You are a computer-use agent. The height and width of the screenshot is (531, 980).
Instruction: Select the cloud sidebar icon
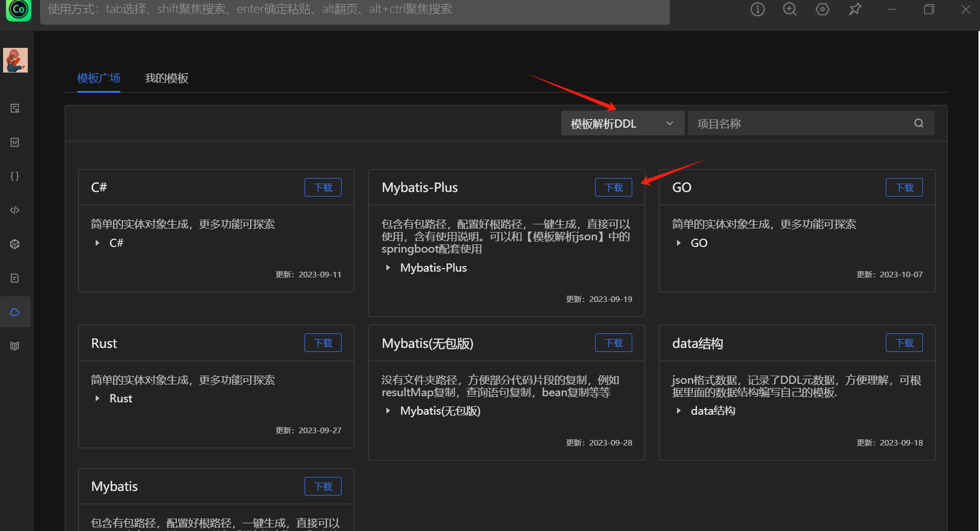15,312
